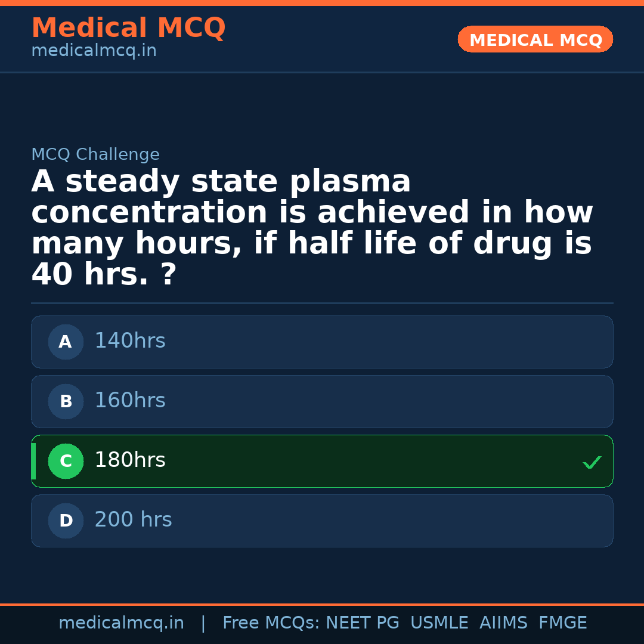The image size is (644, 644).
Task: Choose the 200 hrs answer text
Action: [x=133, y=520]
